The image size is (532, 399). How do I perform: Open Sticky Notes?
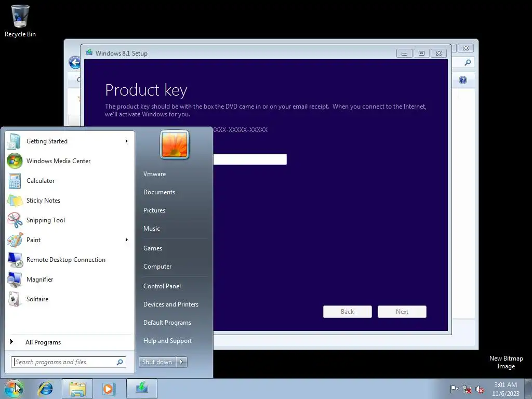[70, 200]
